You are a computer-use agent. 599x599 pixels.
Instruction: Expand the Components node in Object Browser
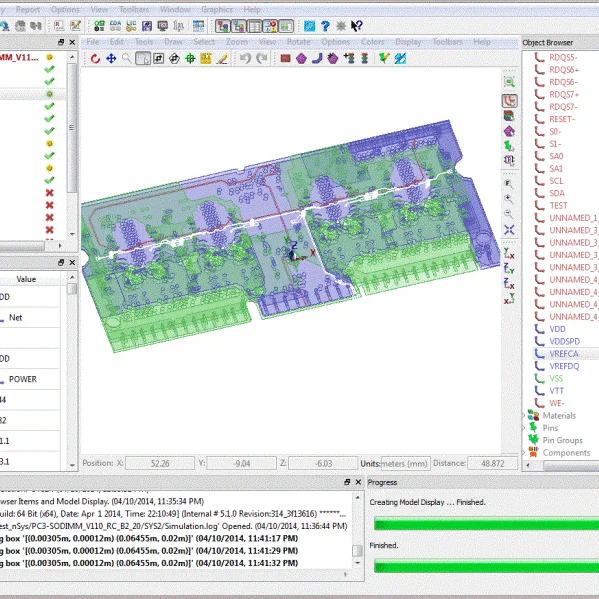coord(524,452)
